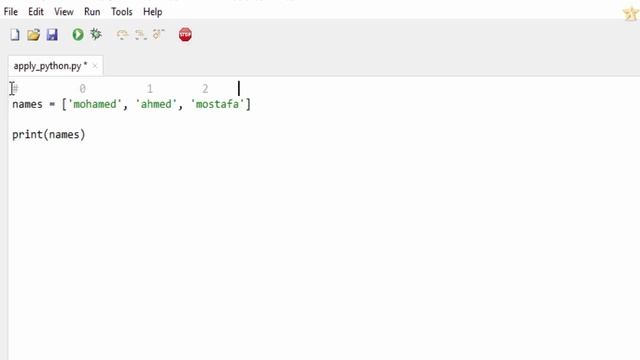Click the 'mohamed' string in the list
Image resolution: width=640 pixels, height=360 pixels.
95,104
